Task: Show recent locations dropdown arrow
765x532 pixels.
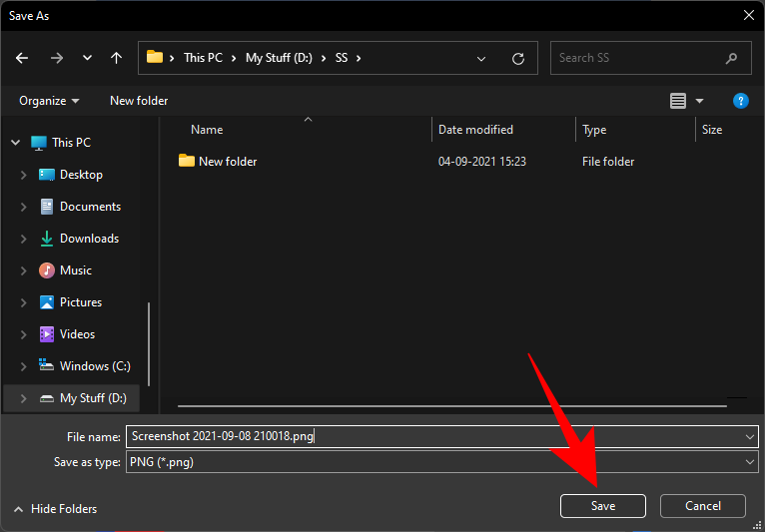Action: 88,58
